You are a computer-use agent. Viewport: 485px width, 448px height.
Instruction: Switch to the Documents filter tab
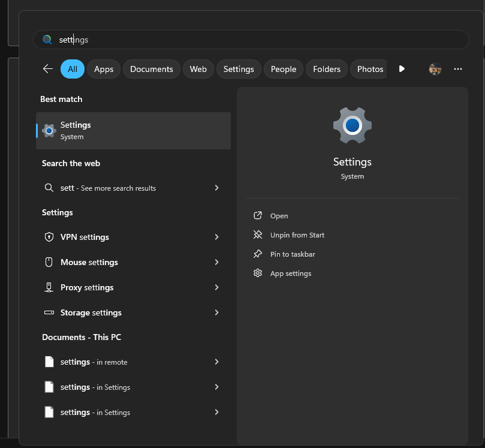[152, 69]
